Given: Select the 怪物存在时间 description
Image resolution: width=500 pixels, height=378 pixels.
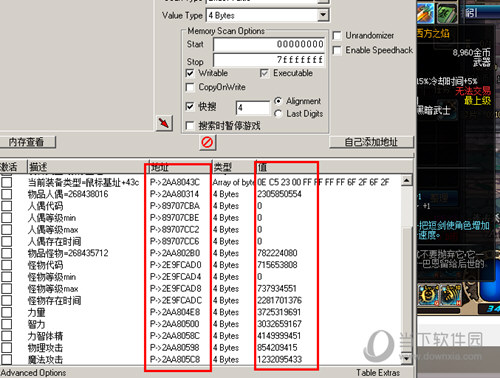Looking at the screenshot, I should 54,300.
